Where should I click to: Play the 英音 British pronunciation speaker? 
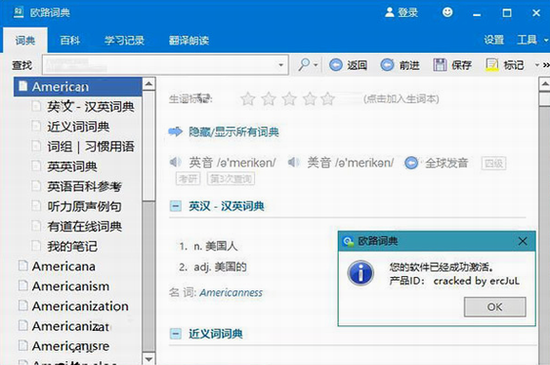click(175, 162)
